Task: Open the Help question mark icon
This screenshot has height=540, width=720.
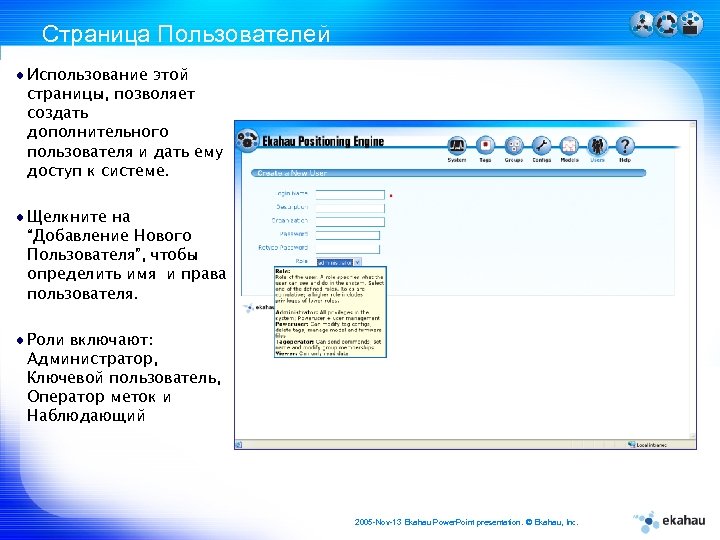Action: tap(625, 146)
